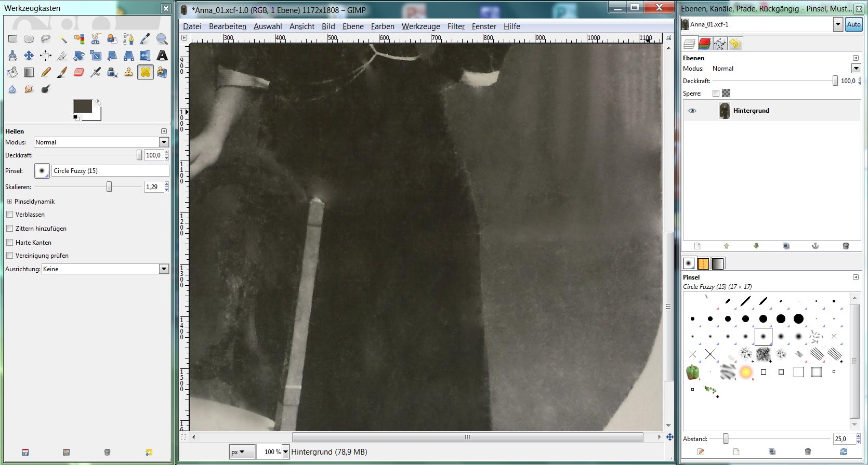The image size is (868, 465).
Task: Select the Zoom magnifier tool
Action: (162, 39)
